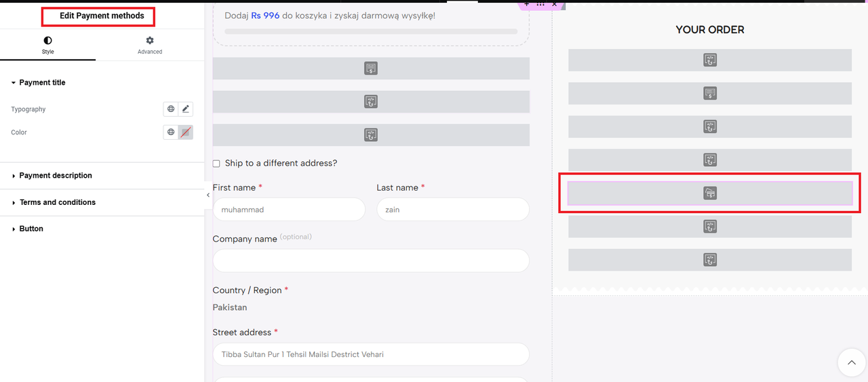This screenshot has width=868, height=382.
Task: Collapse the editor panel with the arrow handle
Action: [208, 195]
